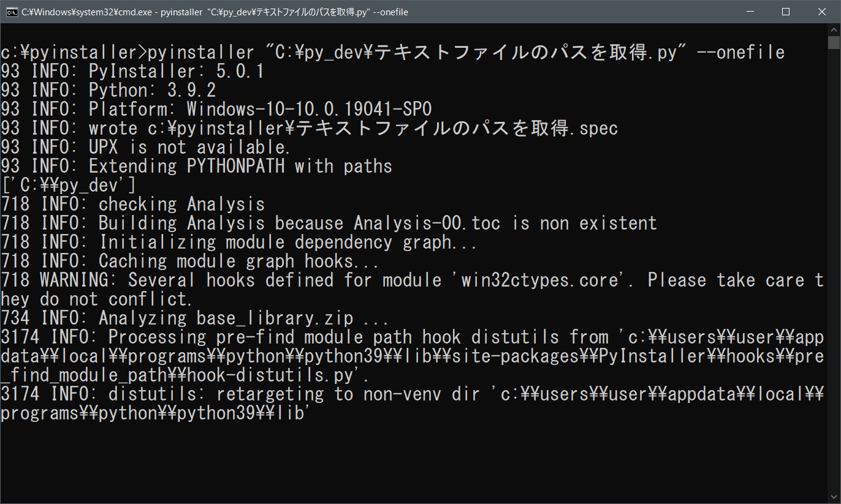Viewport: 841px width, 504px height.
Task: Click the scrollbar up arrow
Action: pos(834,29)
